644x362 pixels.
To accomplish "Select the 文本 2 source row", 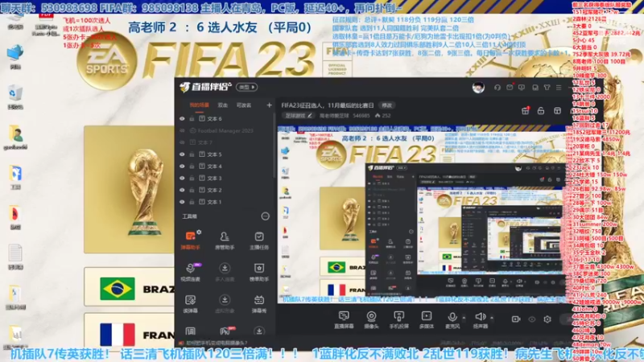I will pyautogui.click(x=225, y=190).
